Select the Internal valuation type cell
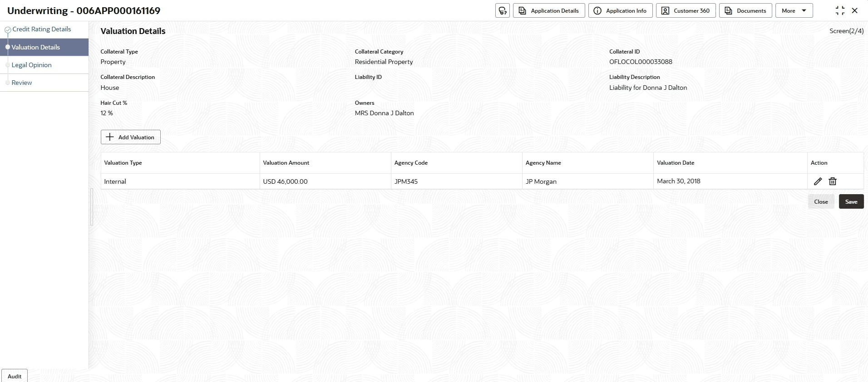 [180, 181]
